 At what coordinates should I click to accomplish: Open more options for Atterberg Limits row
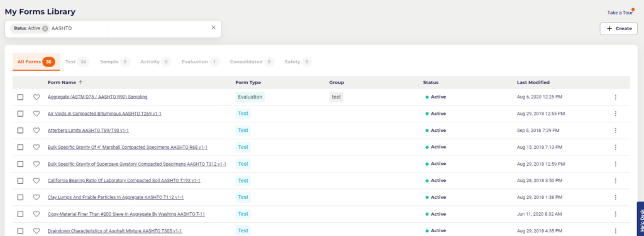(615, 131)
